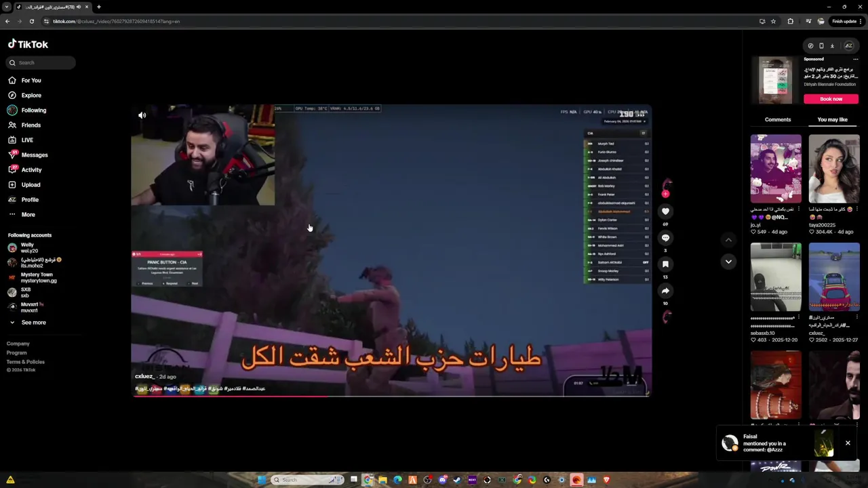Open browser extensions puzzle icon
The height and width of the screenshot is (488, 868).
(790, 21)
